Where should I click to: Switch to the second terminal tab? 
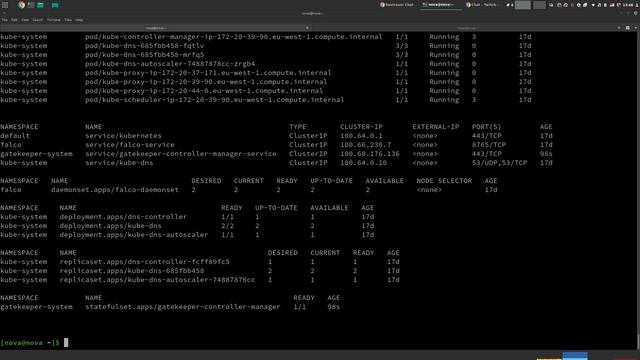pos(467,28)
